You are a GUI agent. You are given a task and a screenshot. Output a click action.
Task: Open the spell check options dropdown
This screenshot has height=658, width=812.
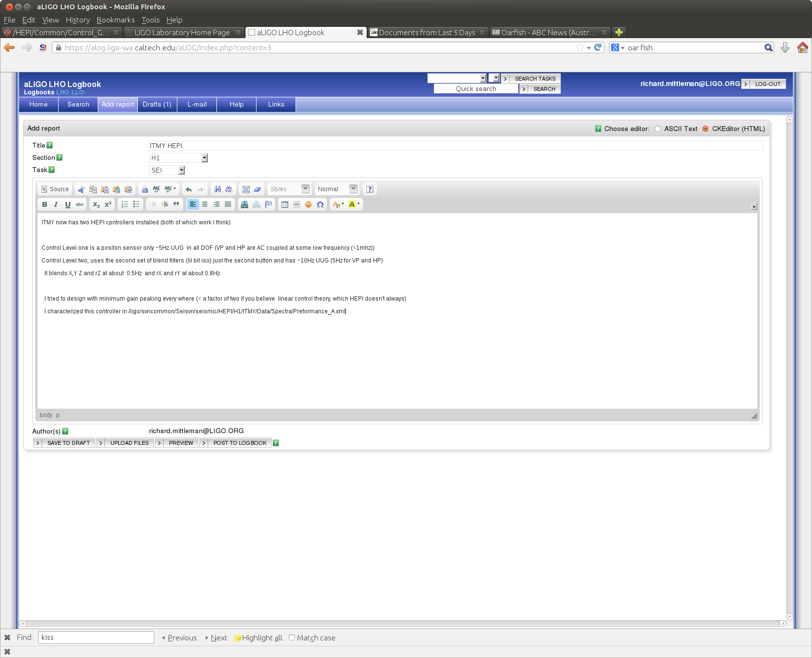[170, 189]
